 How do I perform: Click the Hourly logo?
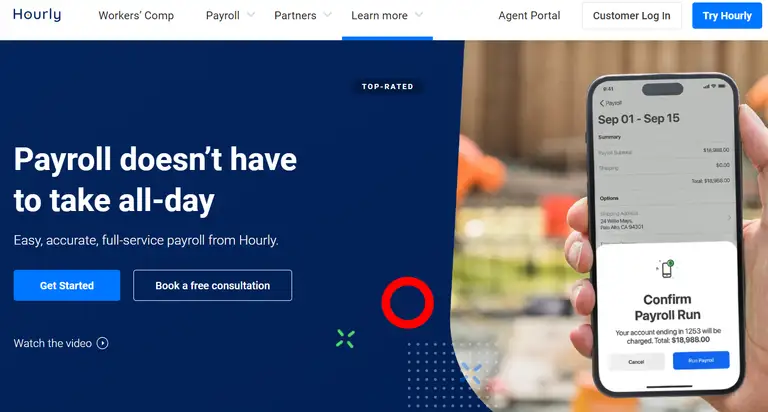point(37,15)
